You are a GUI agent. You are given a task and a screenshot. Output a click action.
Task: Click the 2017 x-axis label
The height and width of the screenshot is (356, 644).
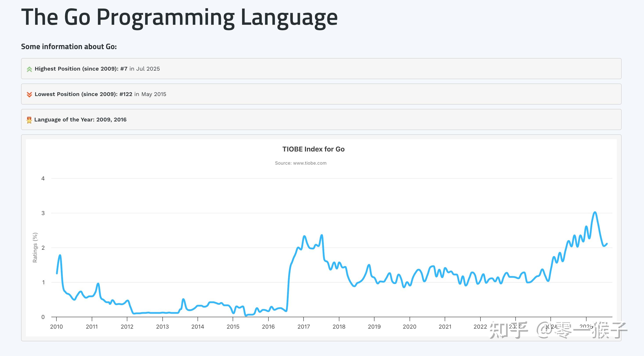pos(304,327)
